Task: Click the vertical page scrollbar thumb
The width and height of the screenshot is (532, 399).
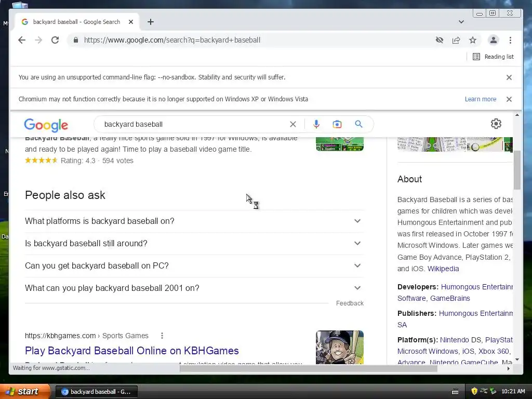Action: [517, 170]
